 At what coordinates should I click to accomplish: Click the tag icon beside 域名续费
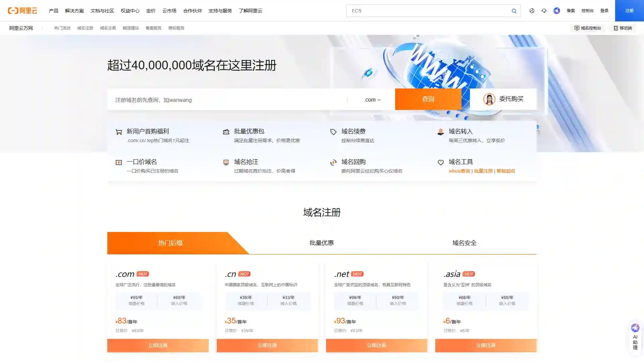point(333,132)
